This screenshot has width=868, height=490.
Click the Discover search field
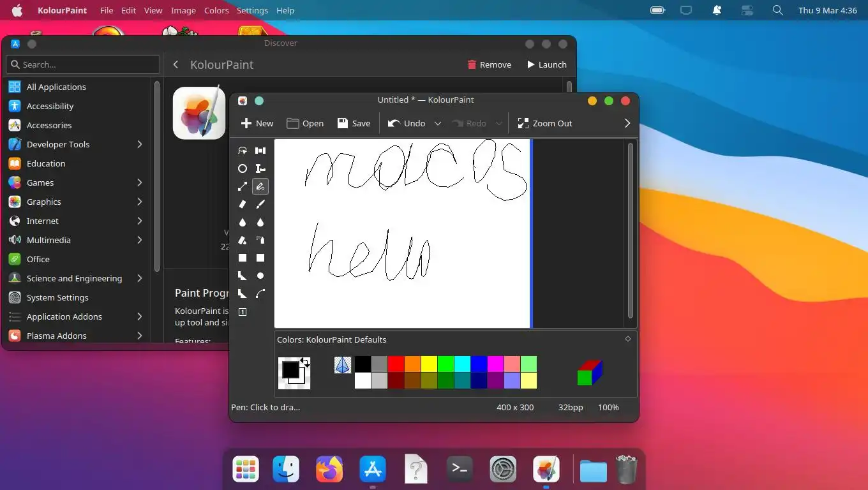click(83, 64)
